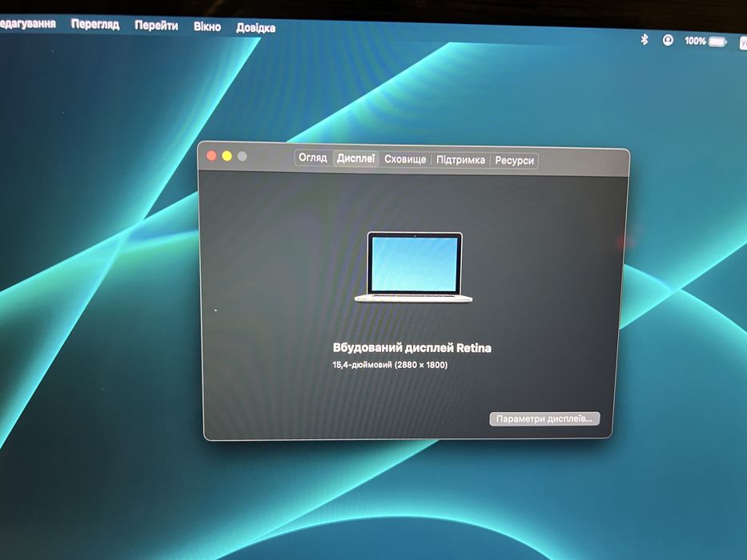Close the system info window
747x560 pixels.
[211, 156]
